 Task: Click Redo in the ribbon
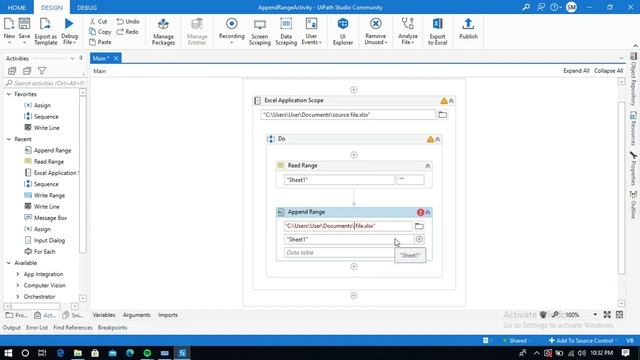point(127,31)
